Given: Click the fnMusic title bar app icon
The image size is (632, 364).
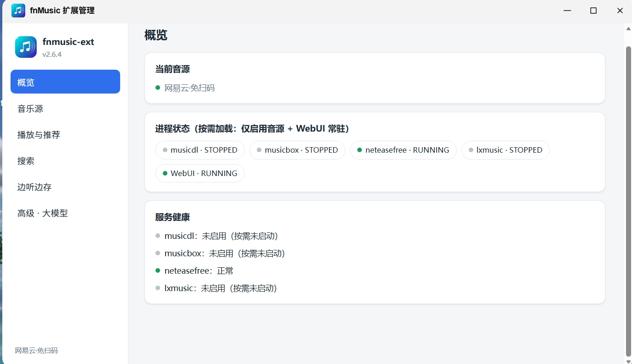Looking at the screenshot, I should point(18,11).
